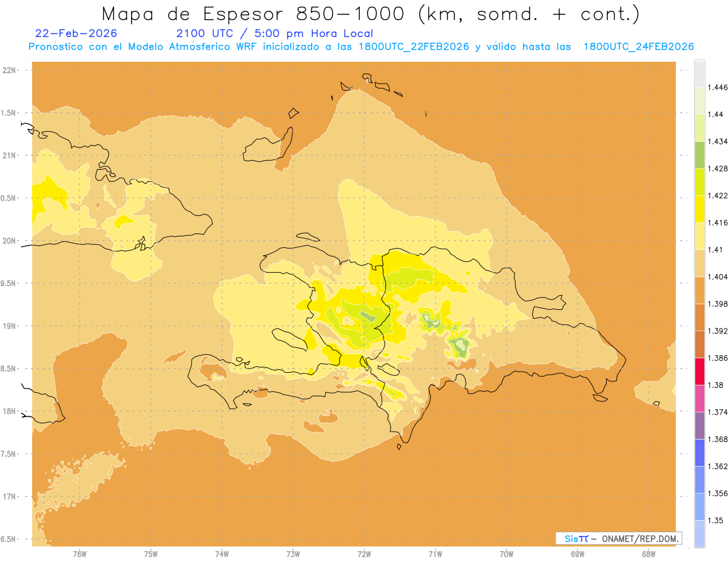Click the '69W' longitude axis label
Viewport: 728px width, 562px height.
(578, 554)
